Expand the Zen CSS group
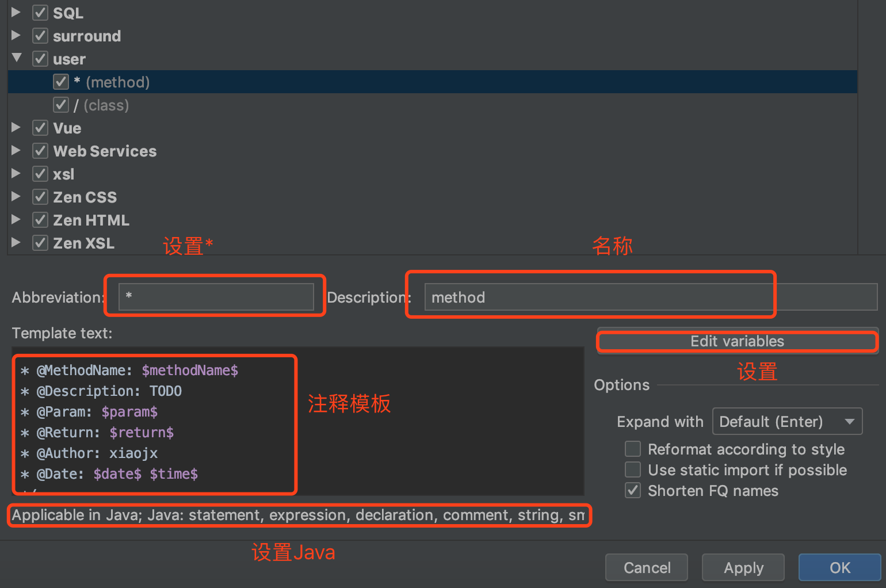This screenshot has height=588, width=886. click(16, 196)
